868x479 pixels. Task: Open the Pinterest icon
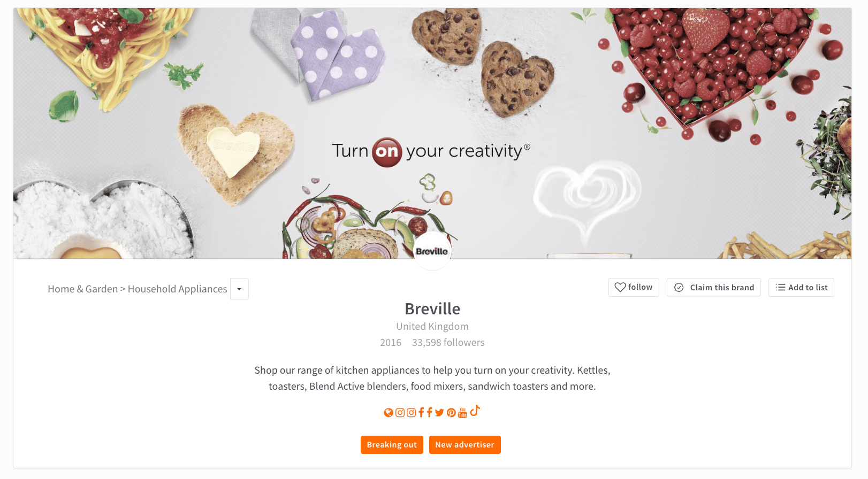tap(451, 413)
